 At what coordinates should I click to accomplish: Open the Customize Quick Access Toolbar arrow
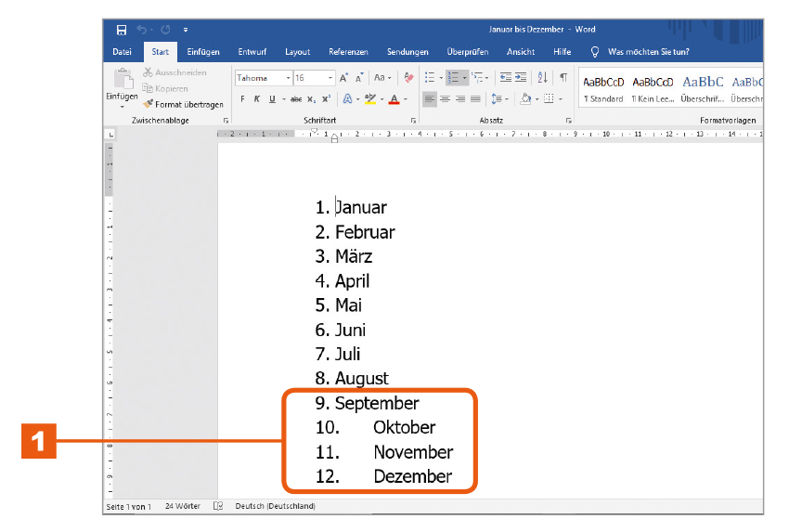click(186, 30)
